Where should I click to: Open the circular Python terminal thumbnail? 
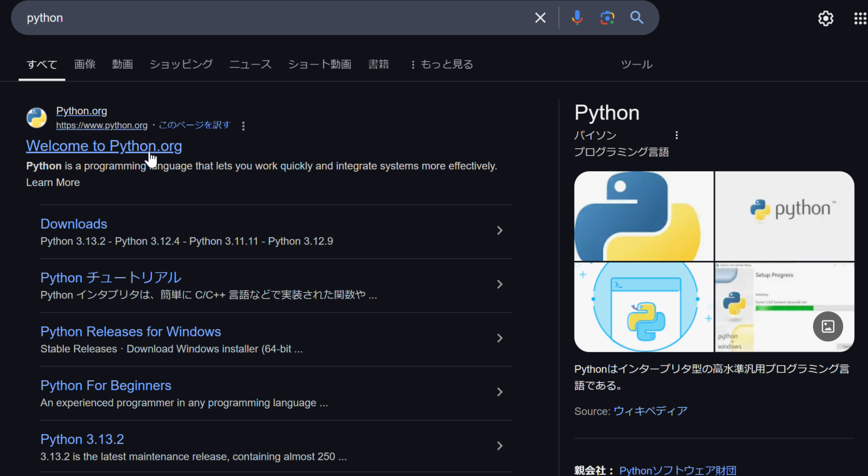coord(643,307)
